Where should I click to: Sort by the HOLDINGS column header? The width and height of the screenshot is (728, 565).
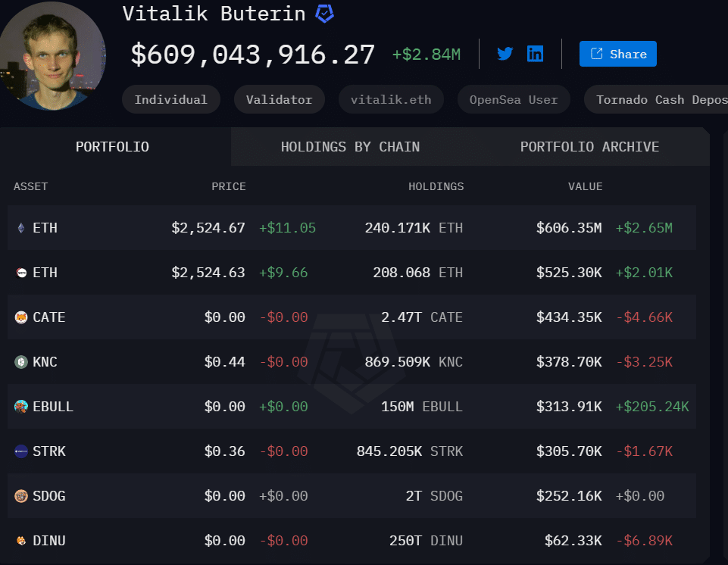(436, 186)
